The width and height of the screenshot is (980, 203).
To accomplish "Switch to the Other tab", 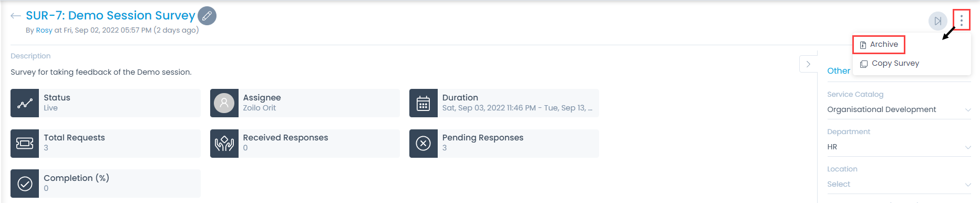I will click(838, 71).
